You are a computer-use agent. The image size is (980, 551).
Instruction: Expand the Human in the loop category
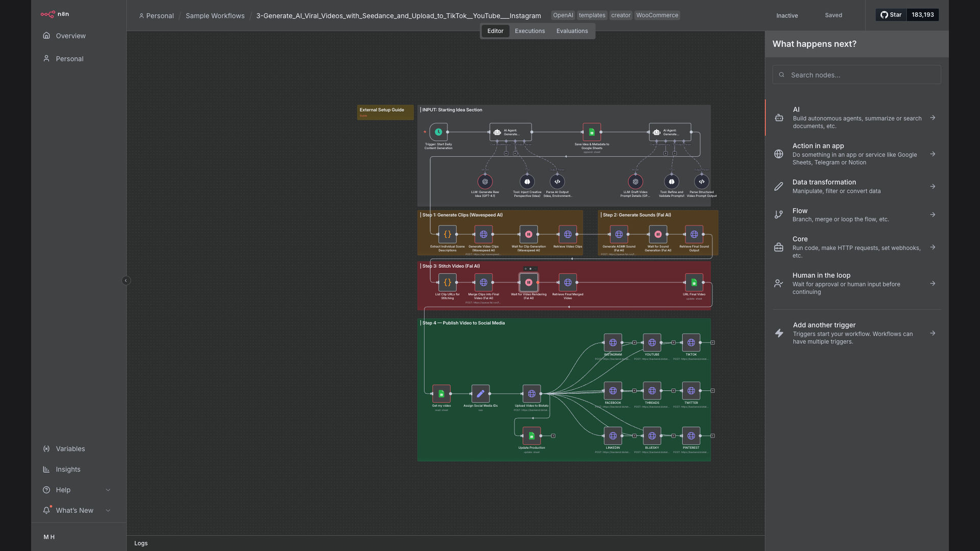click(x=856, y=283)
